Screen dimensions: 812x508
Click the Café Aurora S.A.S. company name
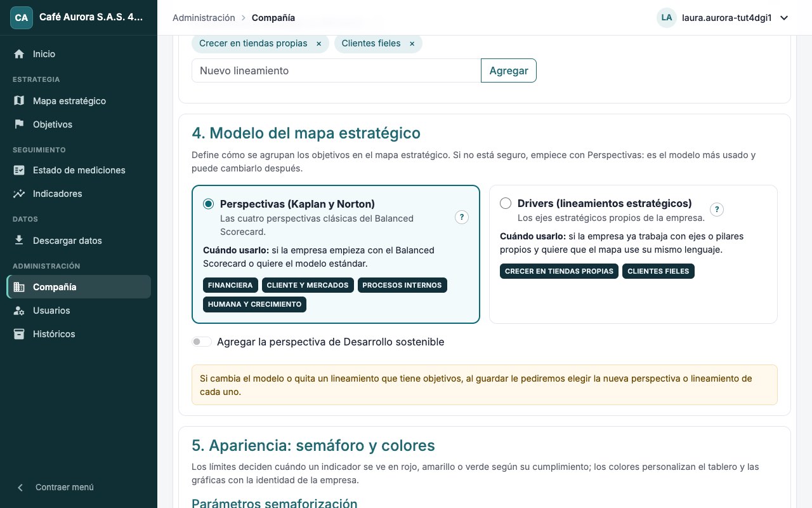point(91,18)
